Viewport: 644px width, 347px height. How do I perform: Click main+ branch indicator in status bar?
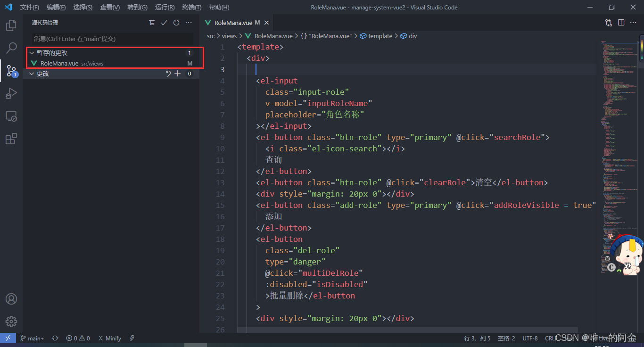tap(32, 338)
